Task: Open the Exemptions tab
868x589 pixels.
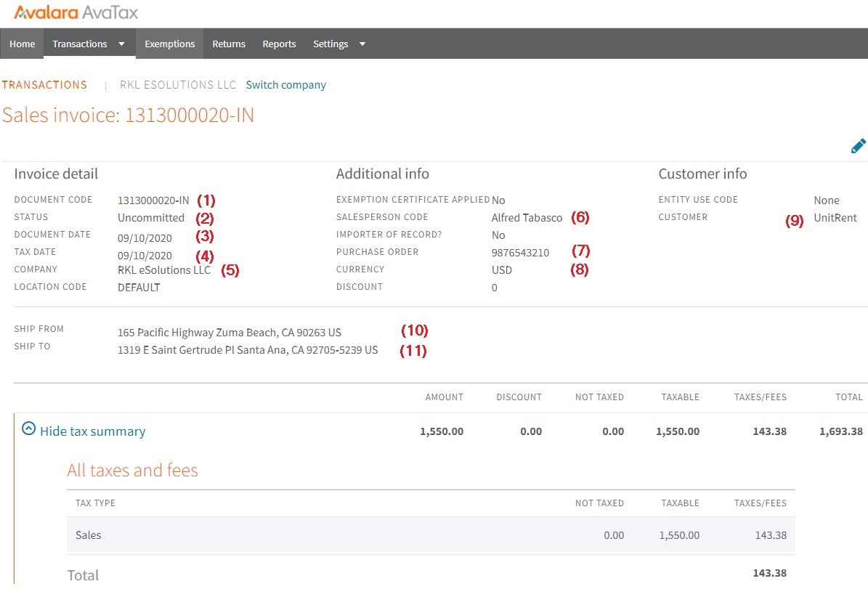Action: 169,44
